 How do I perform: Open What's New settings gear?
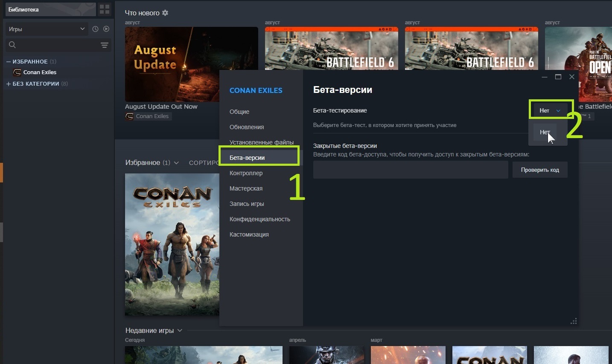click(165, 13)
